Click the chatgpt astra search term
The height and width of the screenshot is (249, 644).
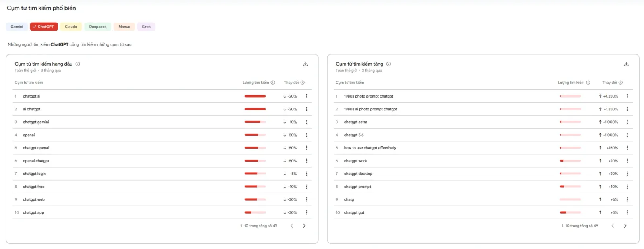tap(355, 122)
